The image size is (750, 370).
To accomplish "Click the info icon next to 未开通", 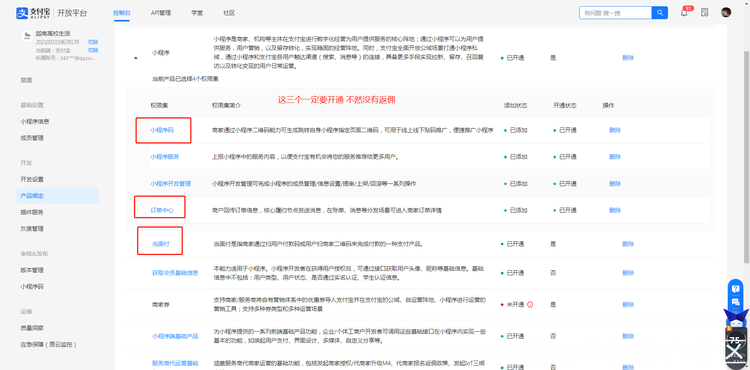I will [530, 305].
